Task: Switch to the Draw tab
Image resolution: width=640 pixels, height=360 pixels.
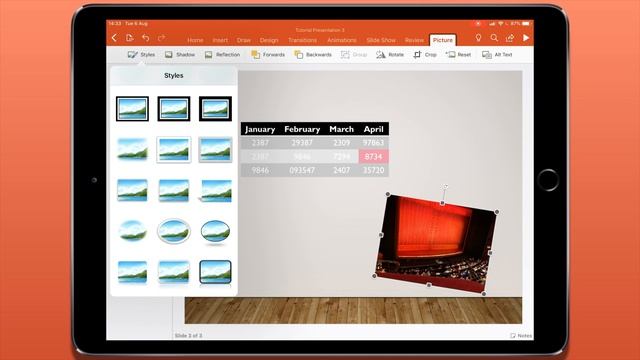Action: pos(244,40)
